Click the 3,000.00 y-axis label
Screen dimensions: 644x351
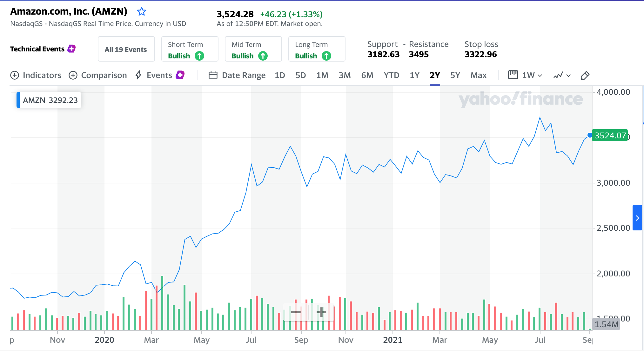613,183
